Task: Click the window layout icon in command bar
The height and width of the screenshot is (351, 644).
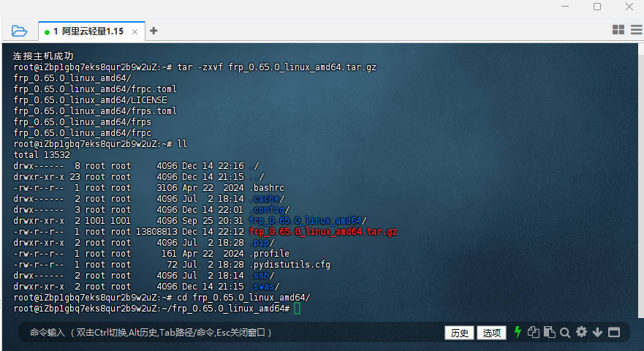Action: [614, 332]
